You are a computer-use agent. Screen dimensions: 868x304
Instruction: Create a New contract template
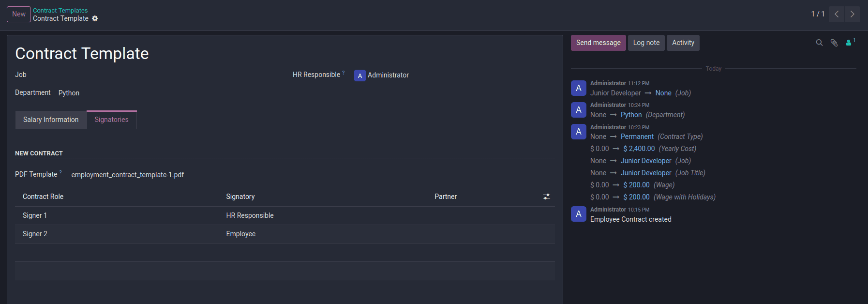click(x=19, y=14)
